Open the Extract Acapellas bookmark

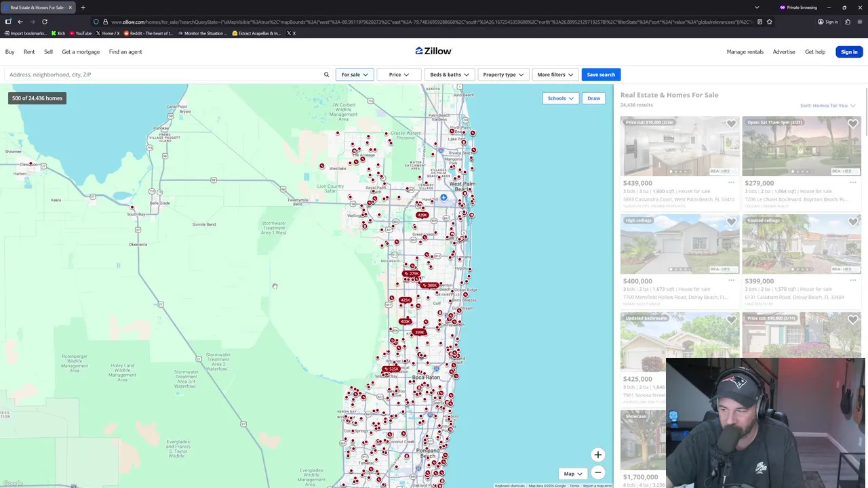point(256,33)
